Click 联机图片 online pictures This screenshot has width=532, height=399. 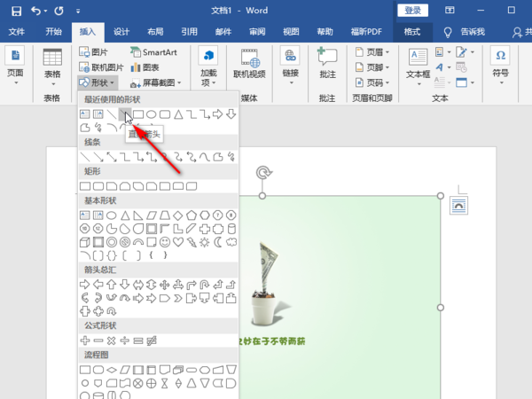(101, 67)
